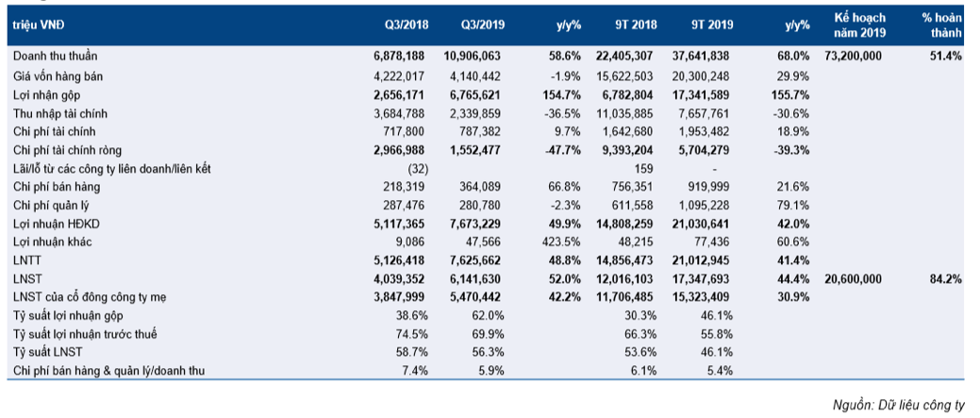Click the 'Doanh thu thuần' row label
The height and width of the screenshot is (418, 980).
pyautogui.click(x=55, y=57)
